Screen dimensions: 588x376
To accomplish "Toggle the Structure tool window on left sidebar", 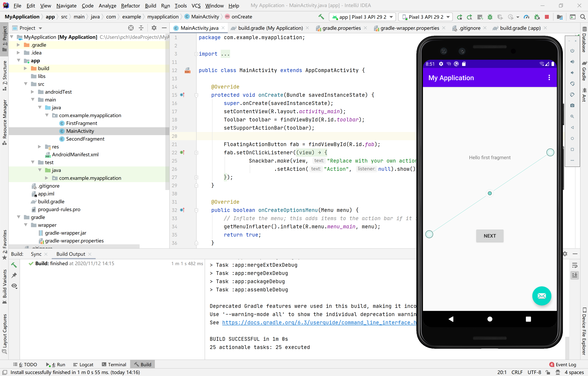I will coord(5,76).
